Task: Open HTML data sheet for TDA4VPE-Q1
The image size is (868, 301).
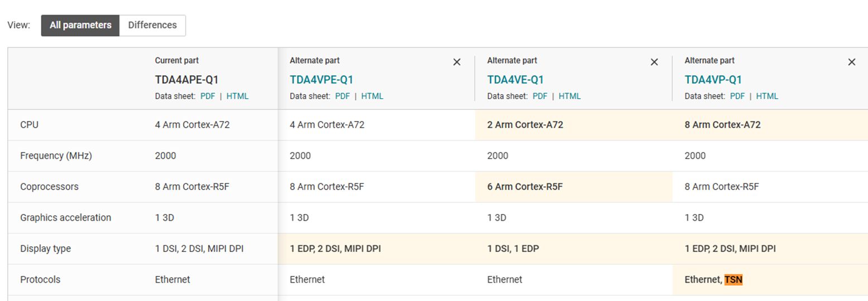Action: 372,96
